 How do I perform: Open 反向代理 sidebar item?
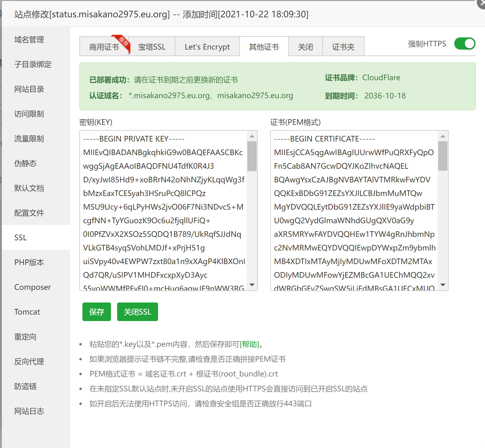29,362
